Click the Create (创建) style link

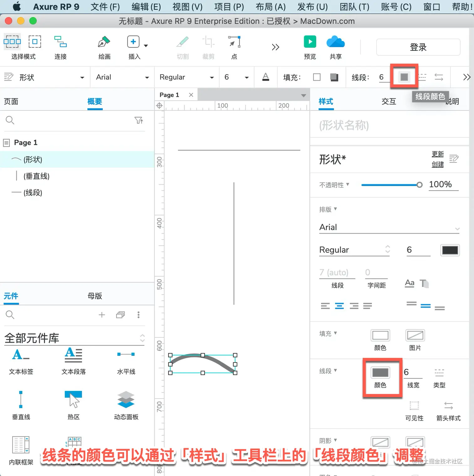coord(438,164)
